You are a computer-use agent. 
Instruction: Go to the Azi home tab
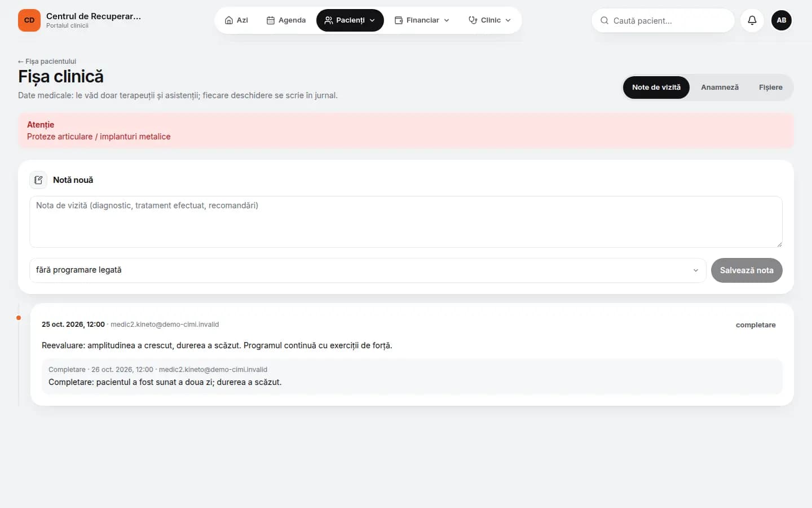[236, 20]
